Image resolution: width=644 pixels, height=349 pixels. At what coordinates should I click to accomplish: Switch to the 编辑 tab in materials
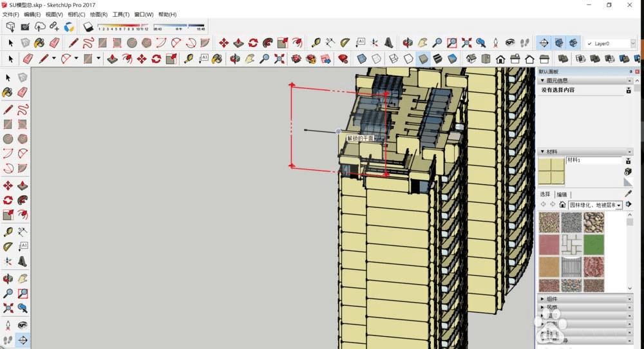562,194
